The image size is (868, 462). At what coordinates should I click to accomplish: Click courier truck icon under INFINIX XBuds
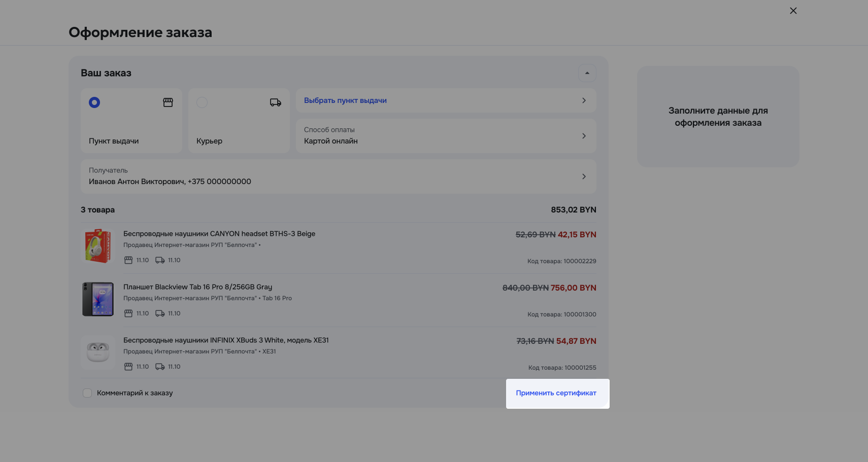pyautogui.click(x=160, y=367)
